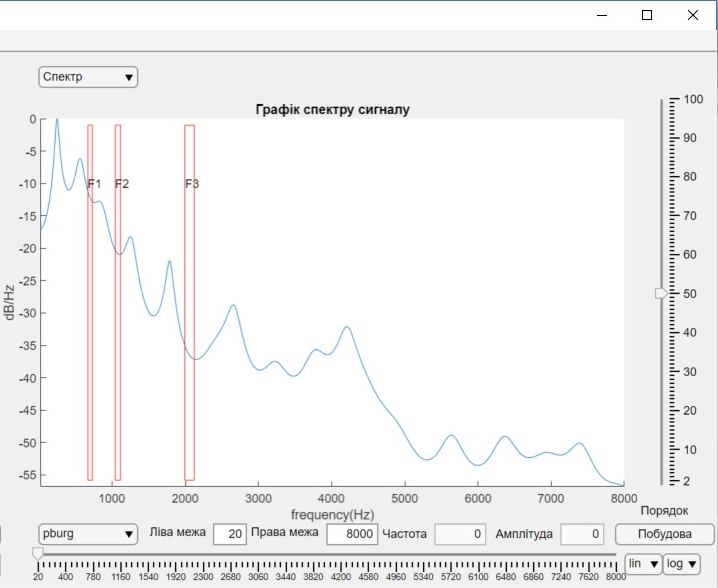This screenshot has height=588, width=718.
Task: Expand the pburg method dropdown
Action: [88, 534]
